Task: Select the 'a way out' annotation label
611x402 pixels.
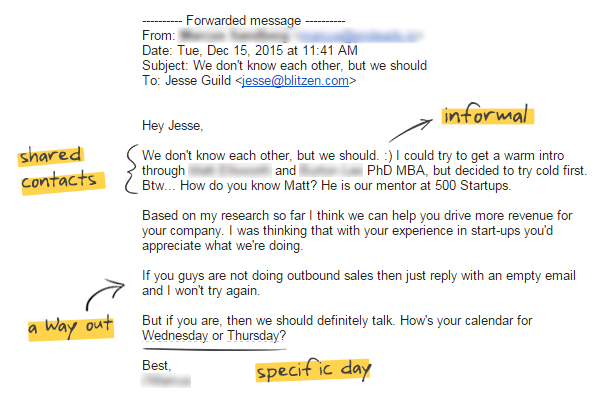Action: [x=71, y=327]
